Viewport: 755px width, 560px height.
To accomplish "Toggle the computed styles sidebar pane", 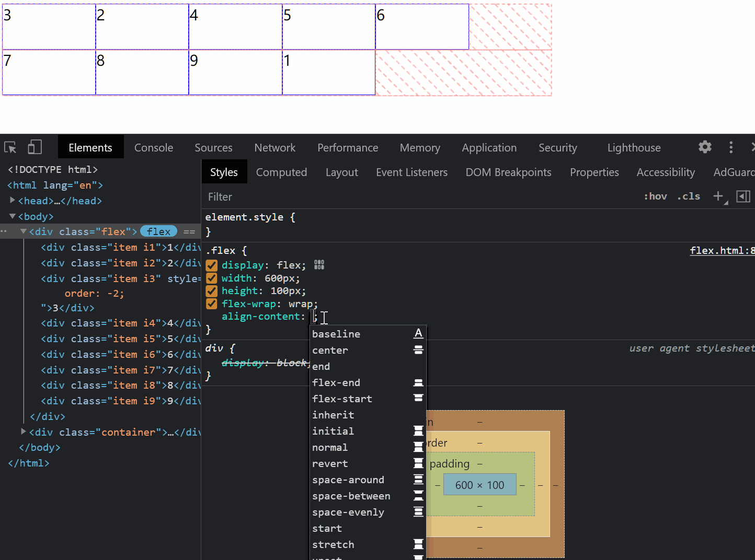I will 743,196.
